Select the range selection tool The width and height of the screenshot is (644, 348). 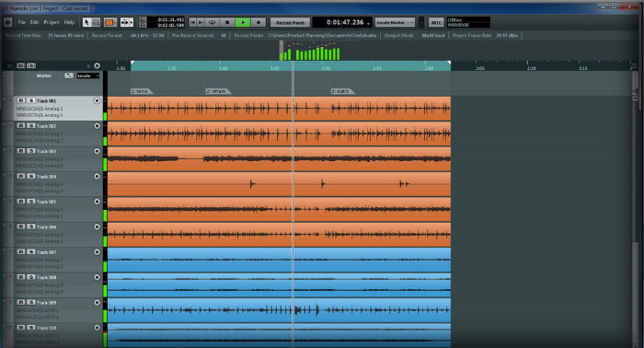(x=96, y=22)
